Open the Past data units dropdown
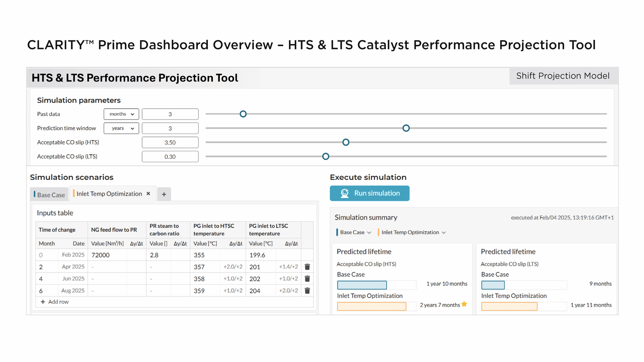Screen dimensions: 644x362 tap(121, 114)
